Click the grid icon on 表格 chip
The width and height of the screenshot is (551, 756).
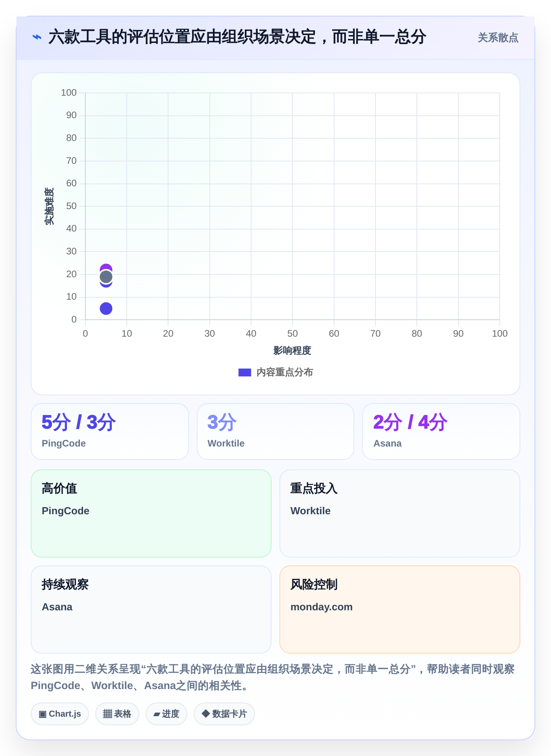[107, 714]
